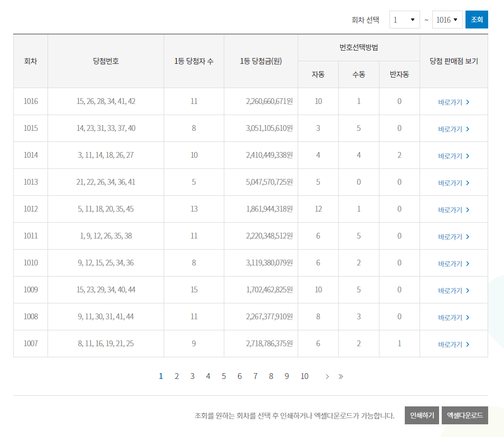Open 바로가기 link for round 1015

click(453, 129)
